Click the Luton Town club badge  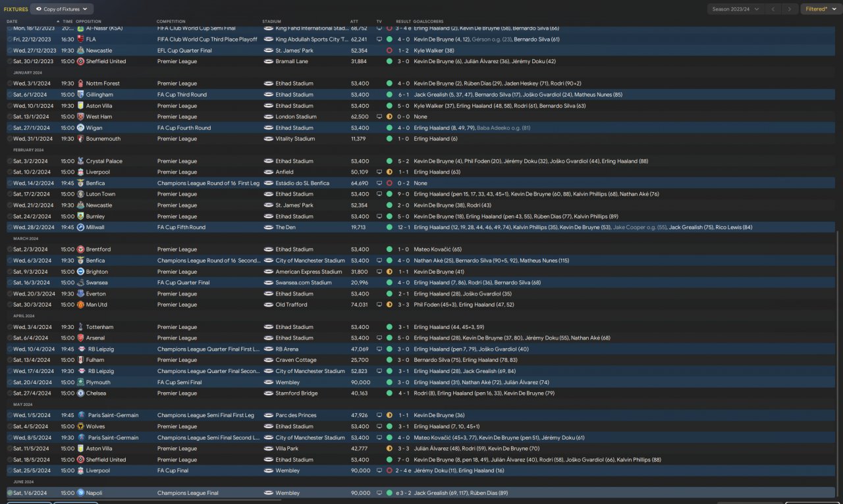pos(80,194)
